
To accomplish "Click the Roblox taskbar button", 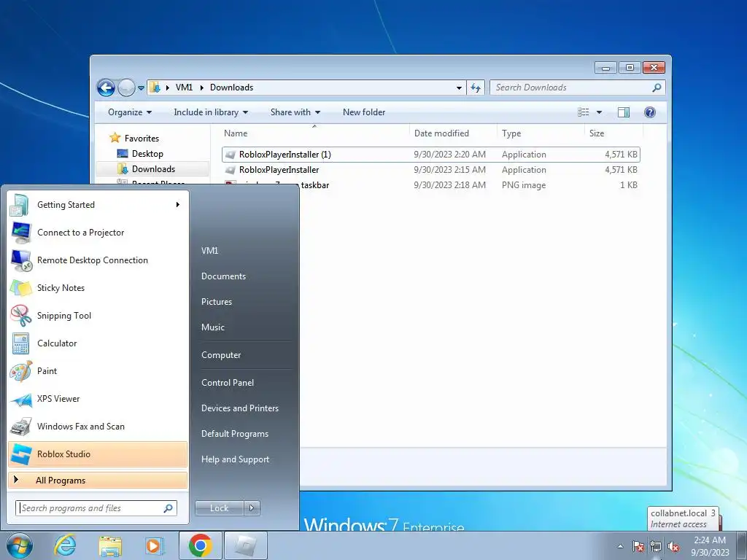I will pos(246,545).
